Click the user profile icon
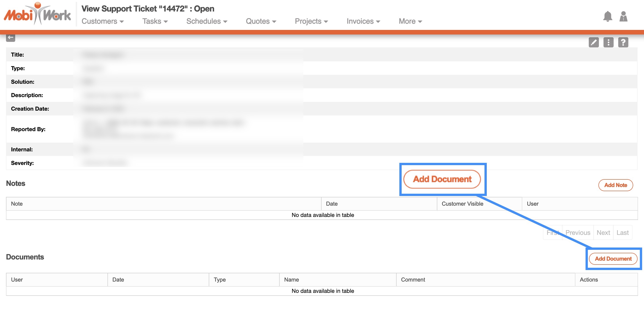Viewport: 644px width, 311px height. pos(623,17)
